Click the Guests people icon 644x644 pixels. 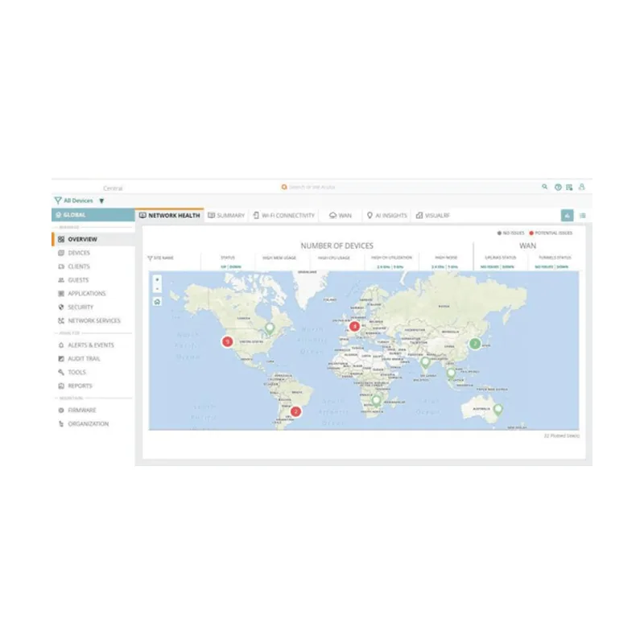(61, 280)
